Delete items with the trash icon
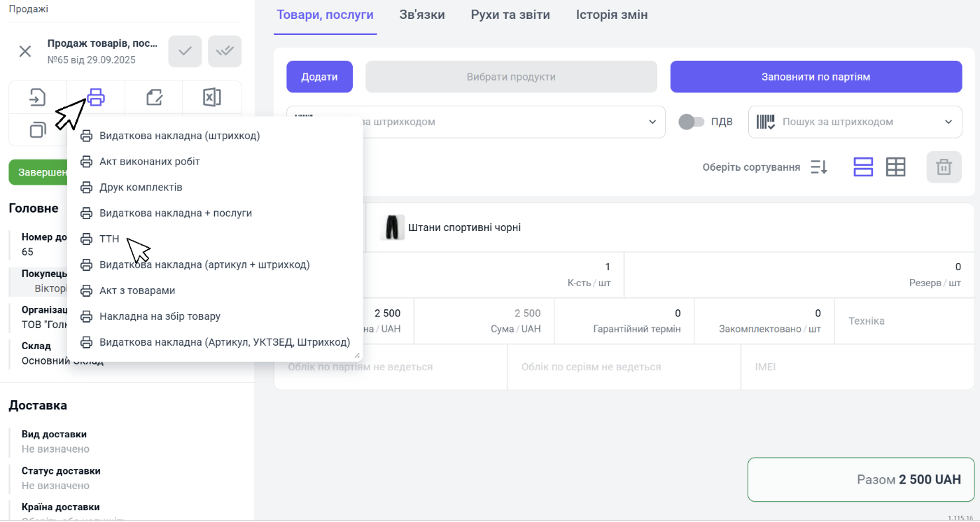The width and height of the screenshot is (980, 522). click(x=944, y=167)
